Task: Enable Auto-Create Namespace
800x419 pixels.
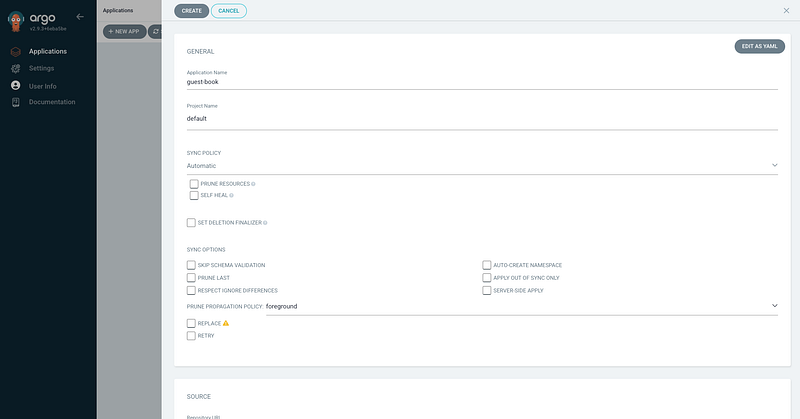Action: (487, 265)
